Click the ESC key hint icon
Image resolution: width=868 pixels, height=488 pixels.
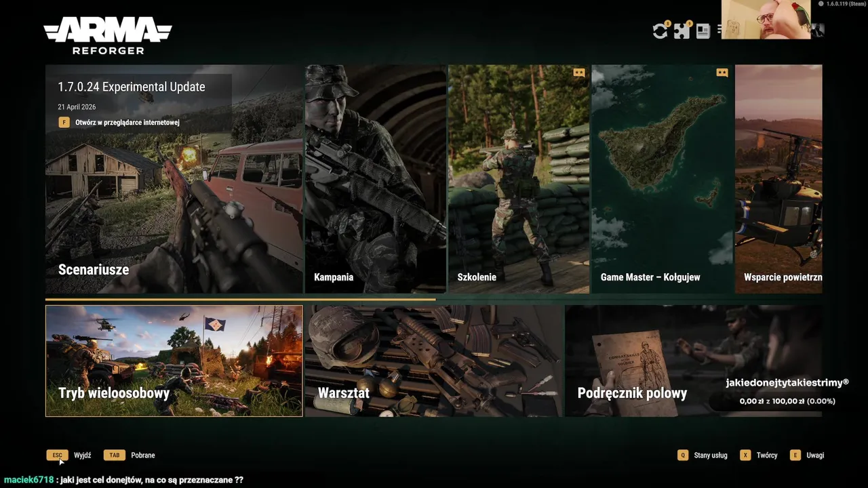pos(58,455)
